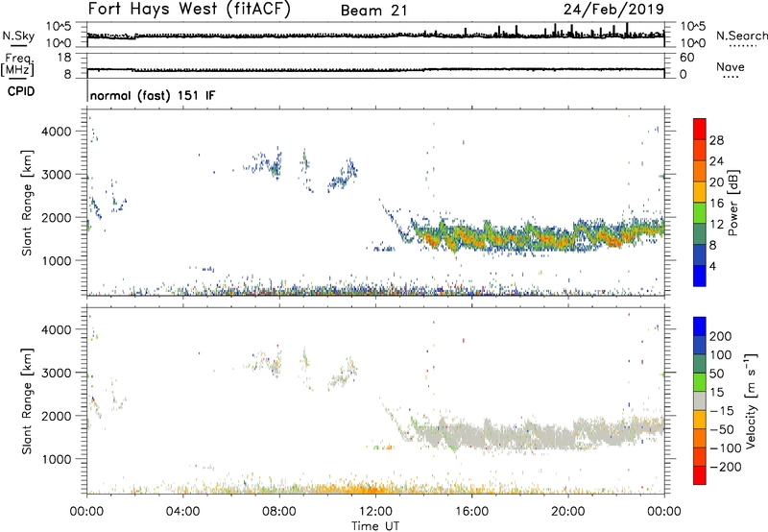Click the 'Nave' legend label
Image resolution: width=768 pixels, height=532 pixels.
pos(731,67)
